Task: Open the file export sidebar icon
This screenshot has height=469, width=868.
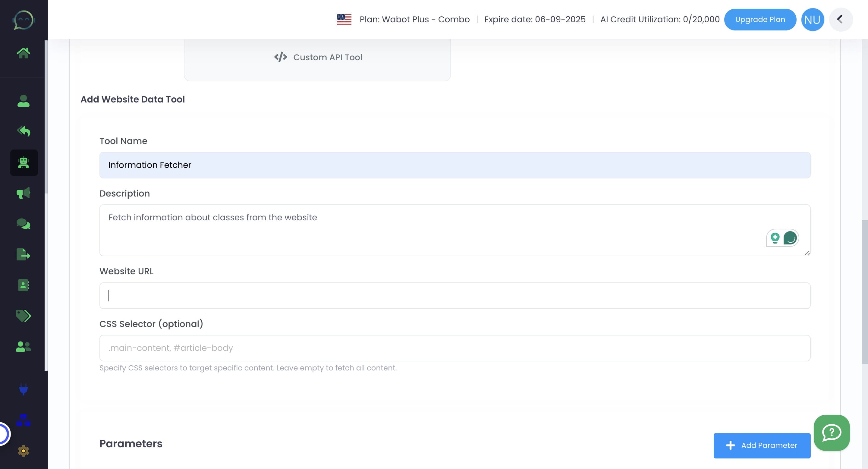Action: (x=23, y=254)
